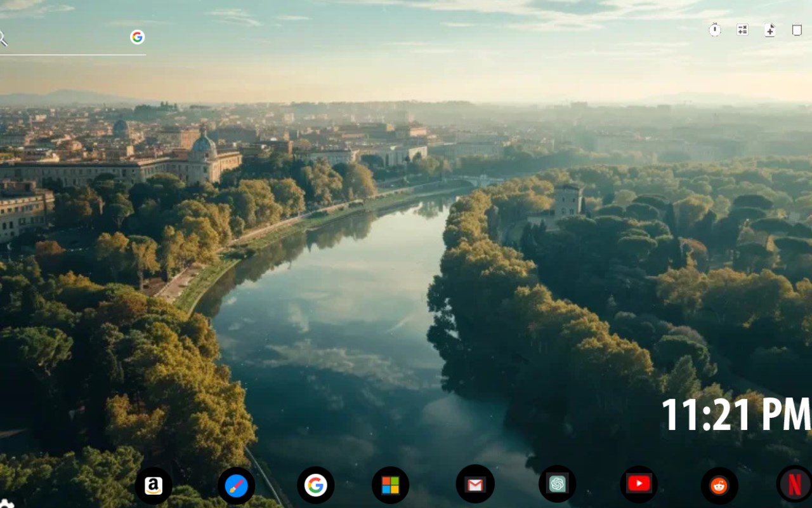The image size is (812, 508).
Task: Open the Netflix shortcut
Action: point(794,484)
